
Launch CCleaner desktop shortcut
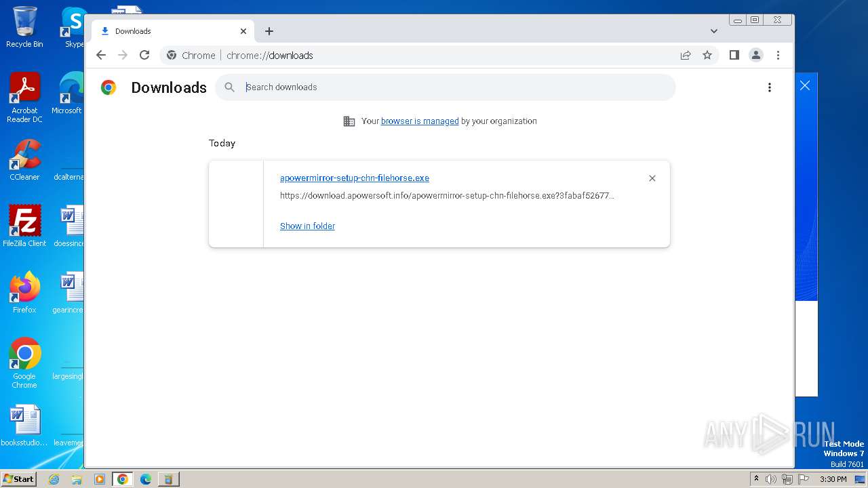tap(24, 160)
